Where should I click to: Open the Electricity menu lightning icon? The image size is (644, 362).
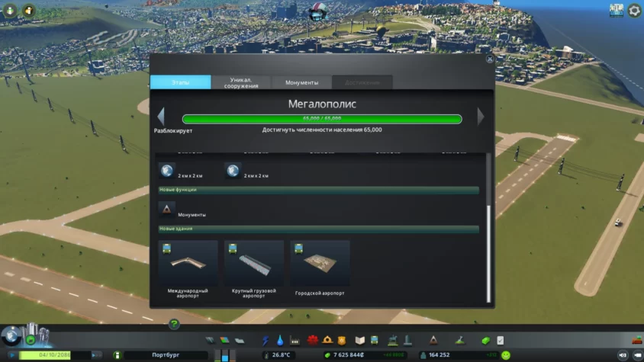coord(266,340)
